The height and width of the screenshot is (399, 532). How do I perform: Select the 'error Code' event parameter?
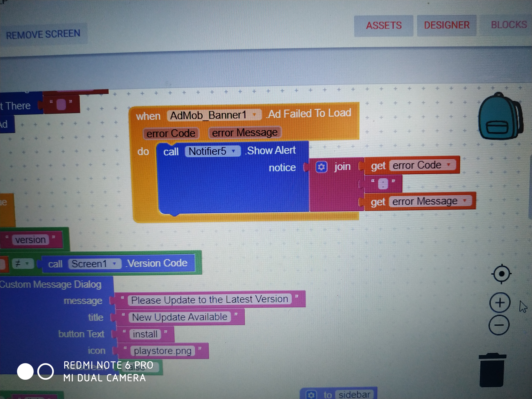pos(171,133)
